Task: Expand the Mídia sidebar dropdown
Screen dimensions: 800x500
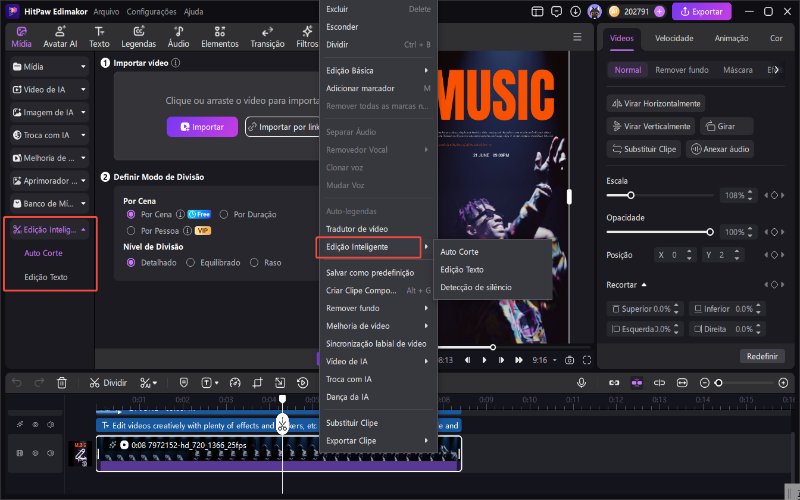Action: click(x=83, y=66)
